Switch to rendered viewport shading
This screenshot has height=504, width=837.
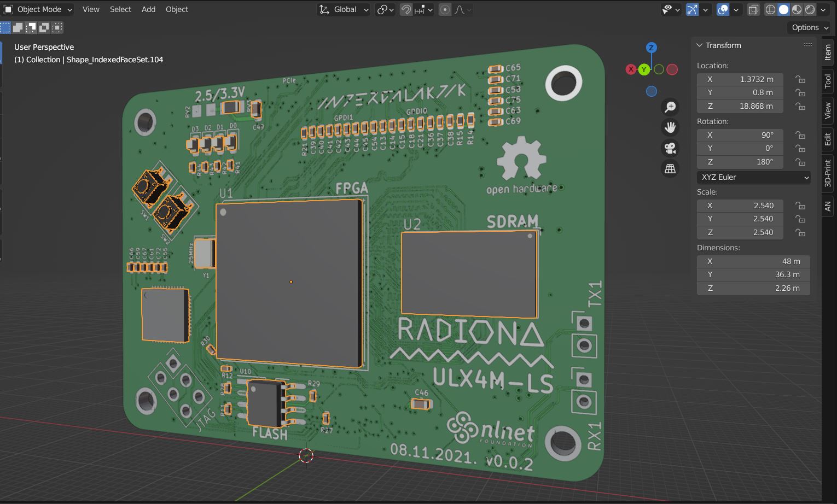[x=810, y=9]
